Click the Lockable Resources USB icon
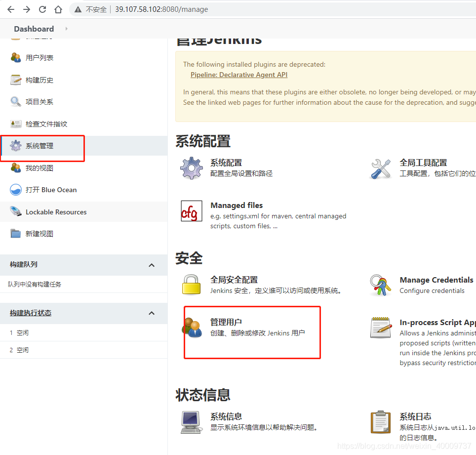This screenshot has width=476, height=455. click(15, 211)
